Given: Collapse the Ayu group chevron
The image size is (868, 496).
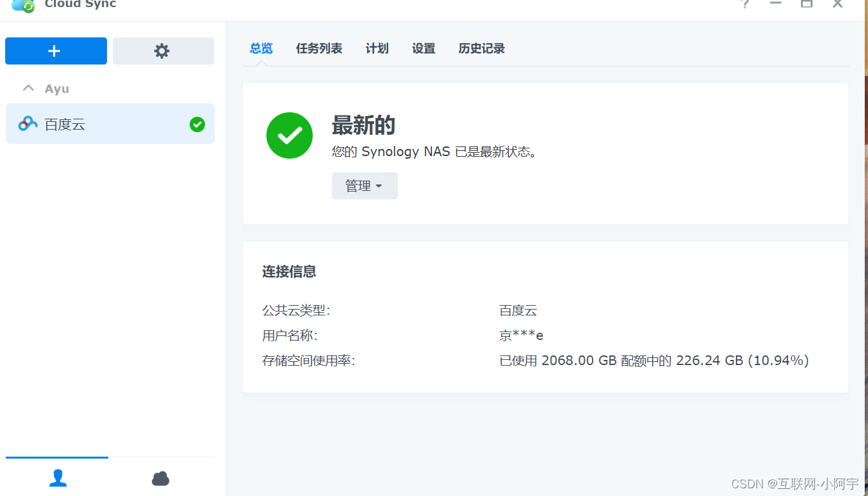Looking at the screenshot, I should click(x=28, y=88).
